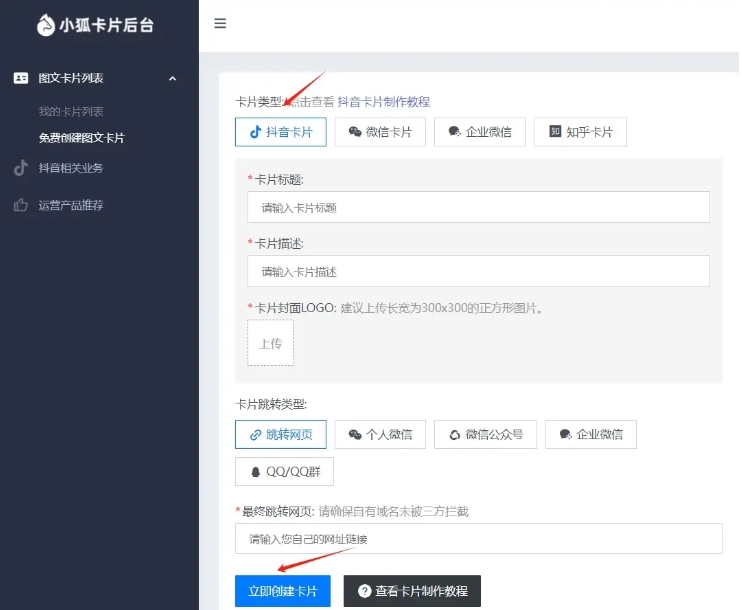The height and width of the screenshot is (610, 743).
Task: Open 免费创建图文卡片 in sidebar
Action: click(81, 138)
